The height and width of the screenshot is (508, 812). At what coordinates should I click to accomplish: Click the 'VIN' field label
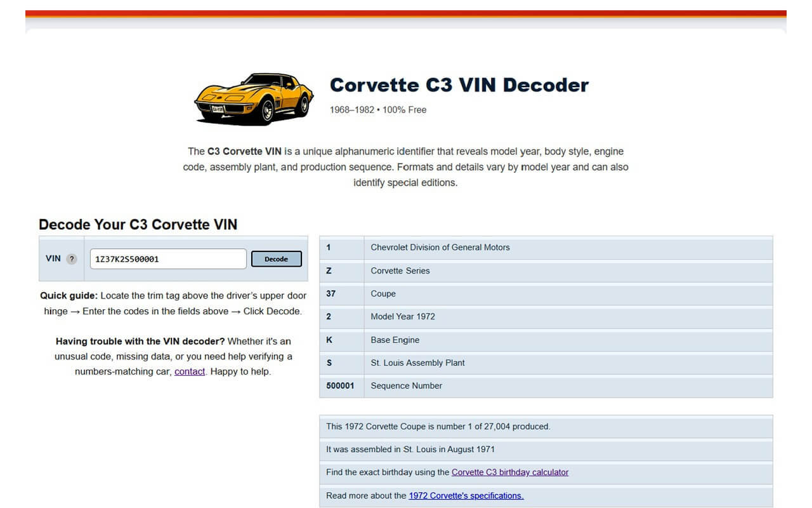(x=53, y=258)
